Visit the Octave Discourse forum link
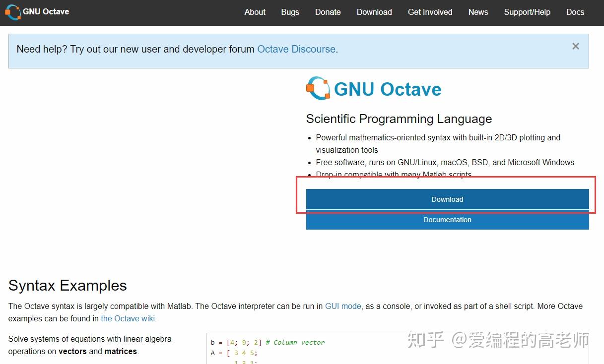Image resolution: width=604 pixels, height=364 pixels. (x=296, y=49)
